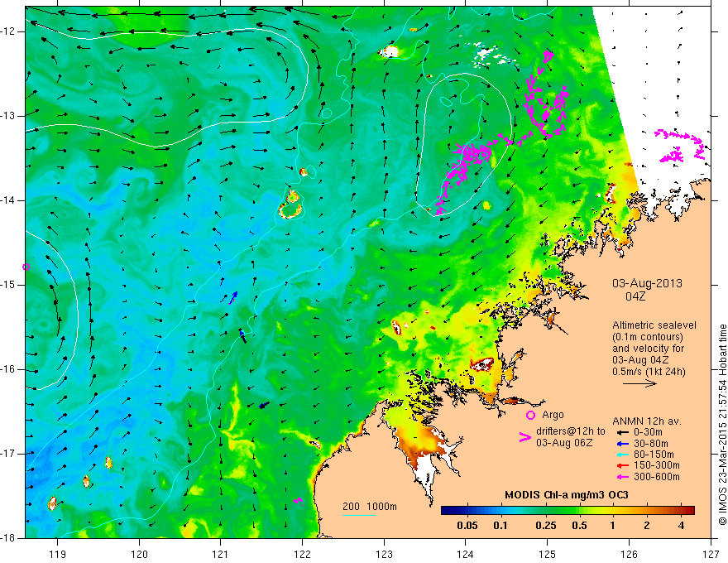Click the drifters@12h to label
The image size is (728, 563).
pos(571,431)
